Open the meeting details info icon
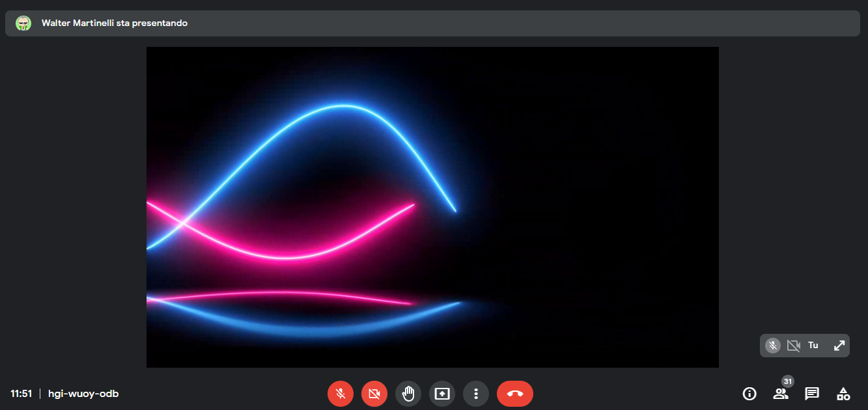 (x=749, y=394)
